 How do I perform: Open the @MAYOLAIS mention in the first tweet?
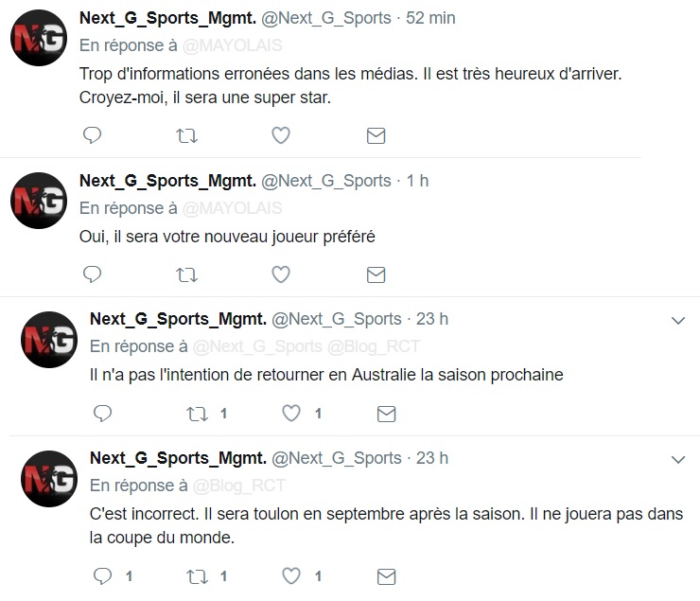click(x=232, y=45)
